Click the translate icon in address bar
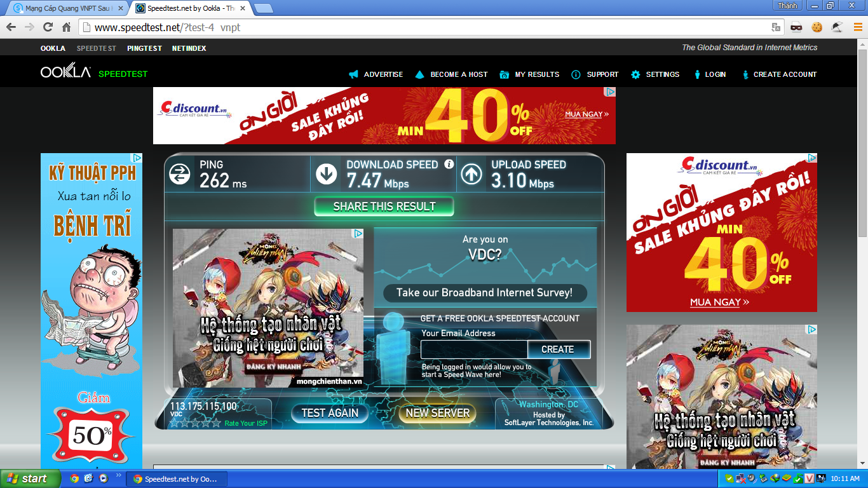The width and height of the screenshot is (868, 488). coord(776,27)
